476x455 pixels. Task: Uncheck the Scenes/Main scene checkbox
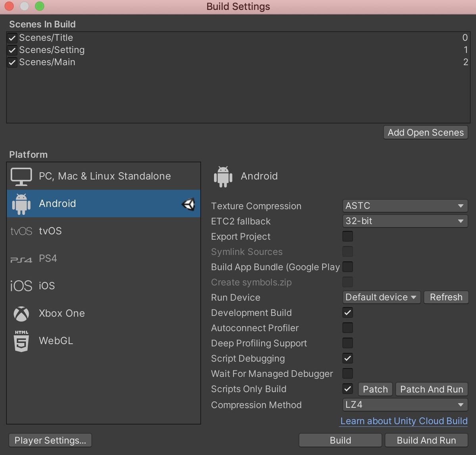tap(12, 63)
